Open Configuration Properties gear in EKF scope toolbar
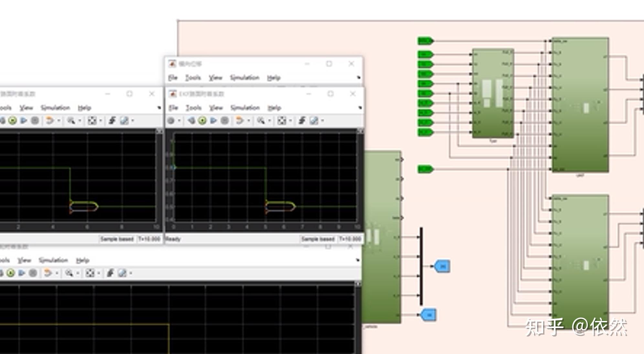 pos(171,121)
